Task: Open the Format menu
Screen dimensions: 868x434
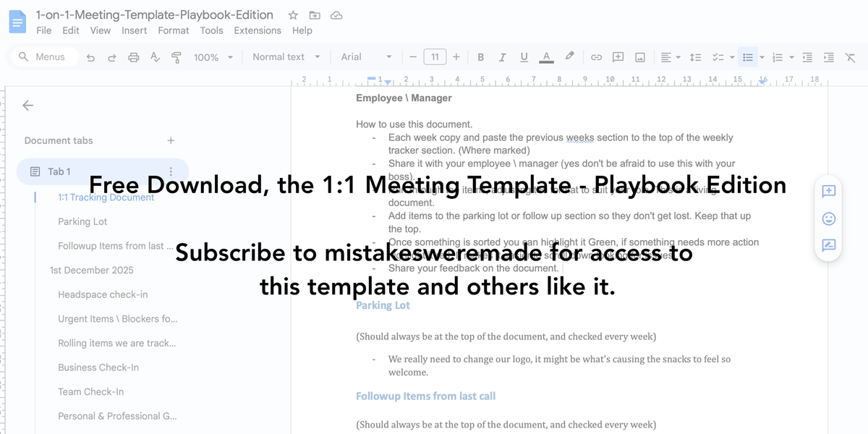Action: click(x=173, y=30)
